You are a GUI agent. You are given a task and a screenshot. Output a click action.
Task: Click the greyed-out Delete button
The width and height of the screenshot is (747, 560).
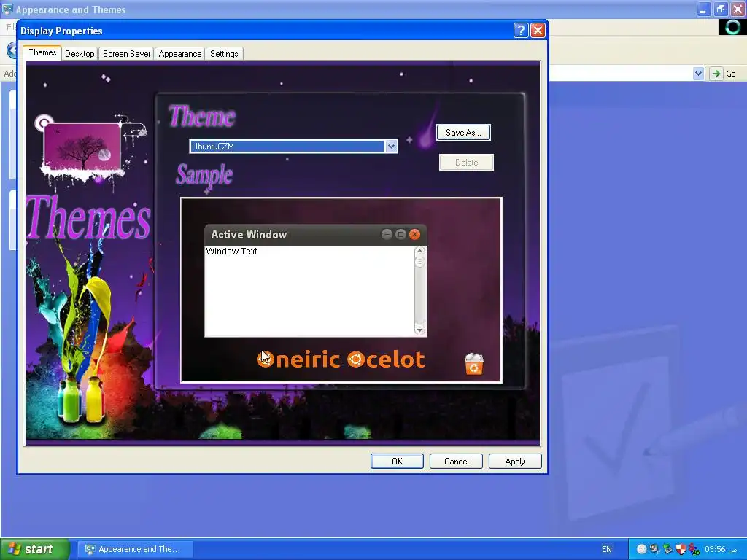click(466, 163)
